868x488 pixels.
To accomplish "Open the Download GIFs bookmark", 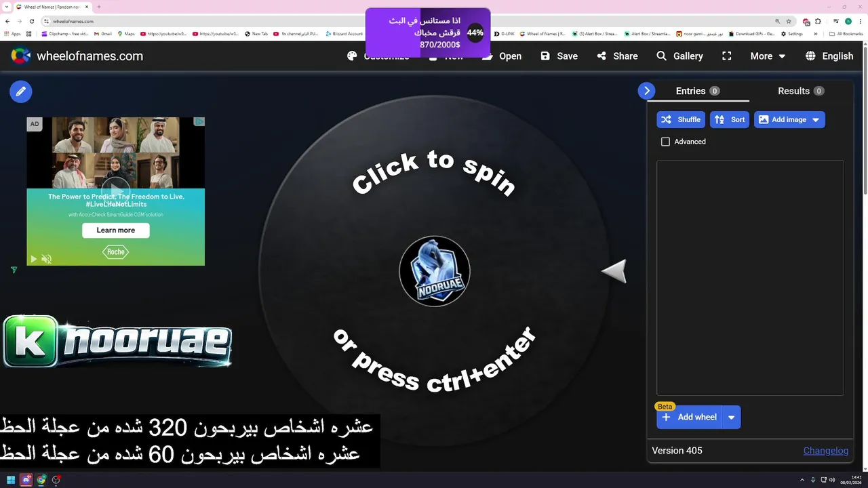I will pos(751,34).
